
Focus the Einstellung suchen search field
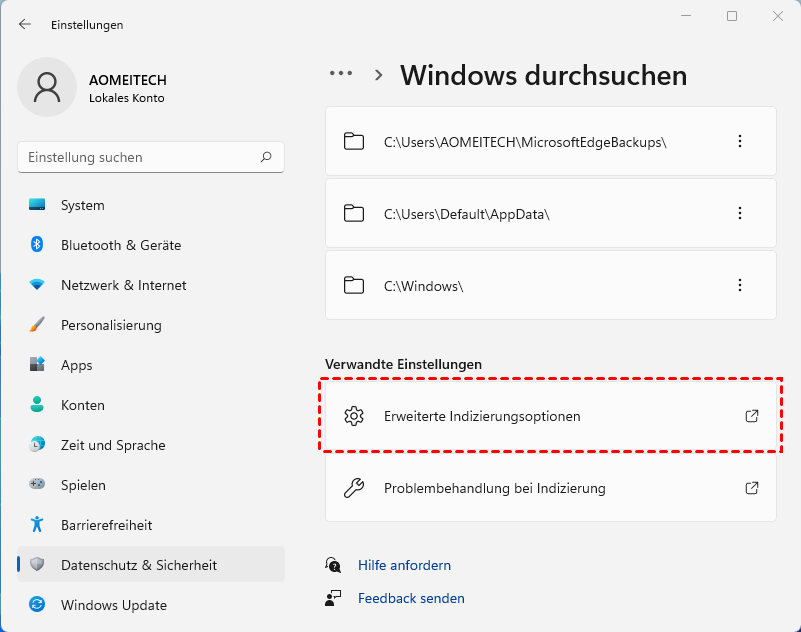point(140,157)
